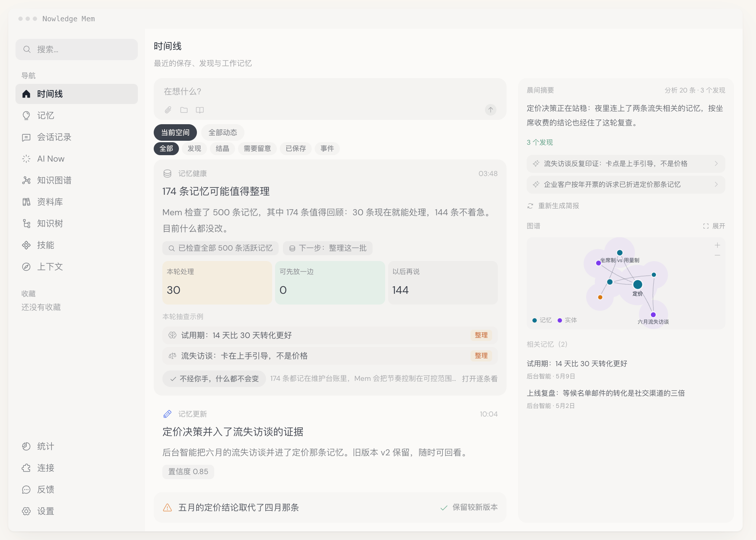Click sample row 流失访谈：卡在上手引导
The width and height of the screenshot is (756, 540).
pos(330,356)
